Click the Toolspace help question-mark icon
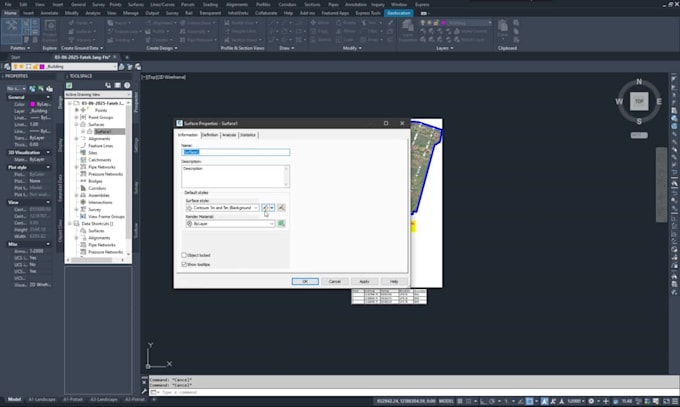The image size is (680, 407). point(127,85)
